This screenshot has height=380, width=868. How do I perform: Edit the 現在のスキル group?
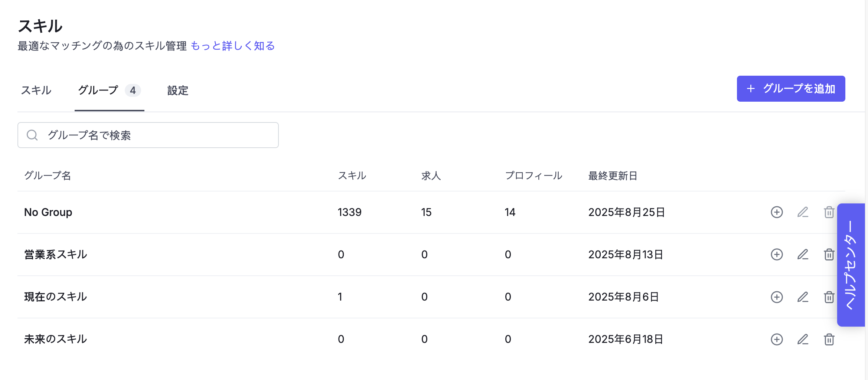pyautogui.click(x=803, y=297)
